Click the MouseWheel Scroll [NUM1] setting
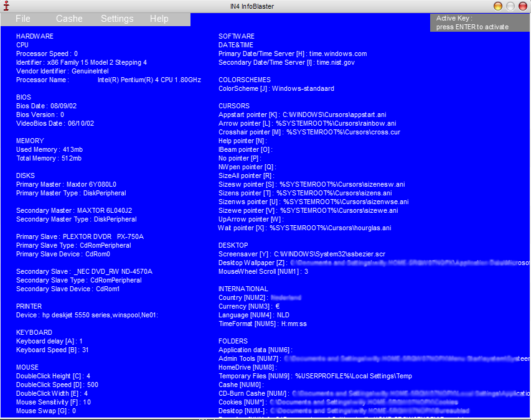Screen dimensions: 531x420 pos(263,271)
